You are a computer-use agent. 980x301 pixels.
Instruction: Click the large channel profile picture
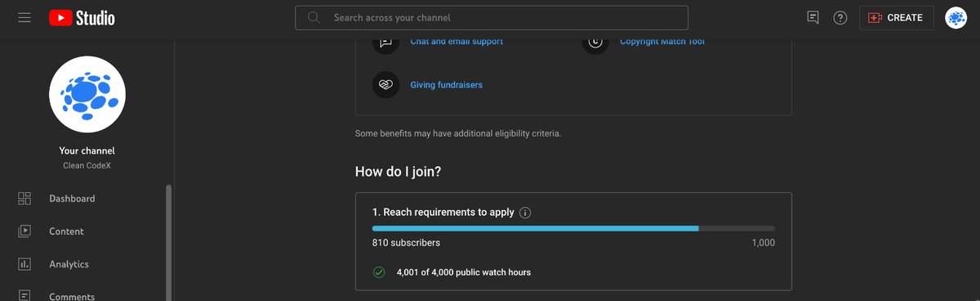[87, 94]
